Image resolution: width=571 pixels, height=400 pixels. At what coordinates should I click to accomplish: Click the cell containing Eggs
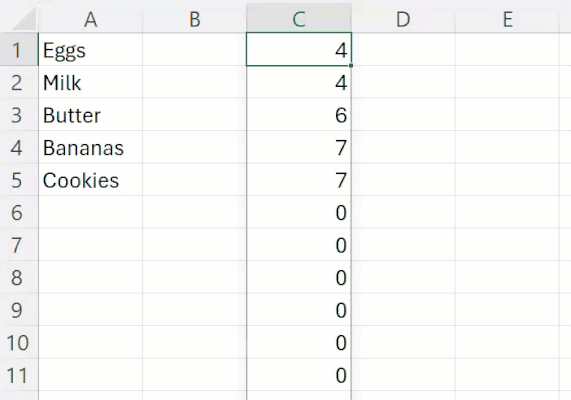(x=90, y=50)
